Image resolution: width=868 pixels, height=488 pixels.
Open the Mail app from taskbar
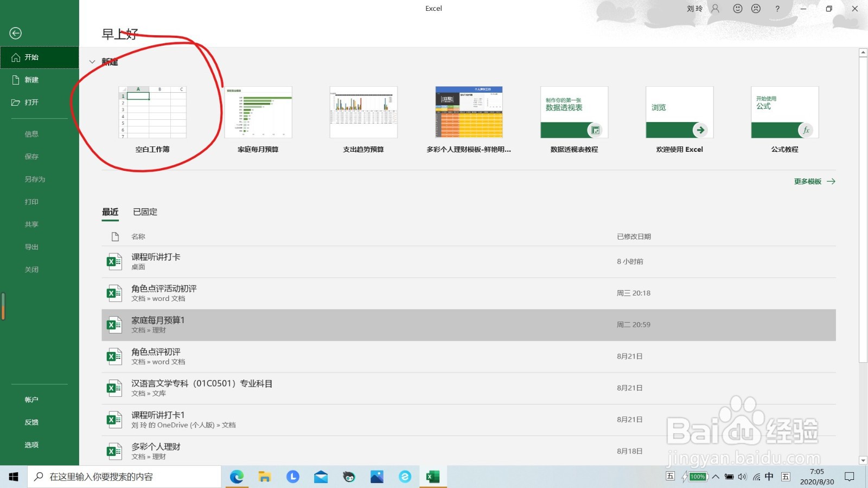[x=321, y=477]
